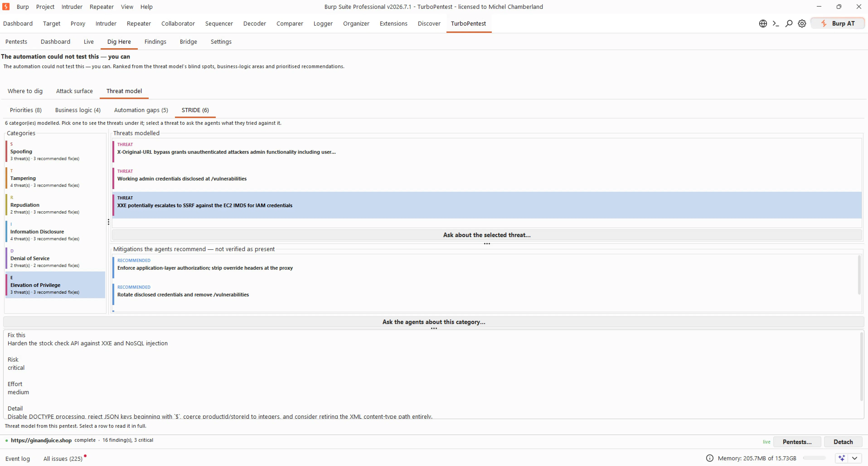The image size is (868, 466).
Task: Switch to the Proxy tab
Action: pos(78,24)
